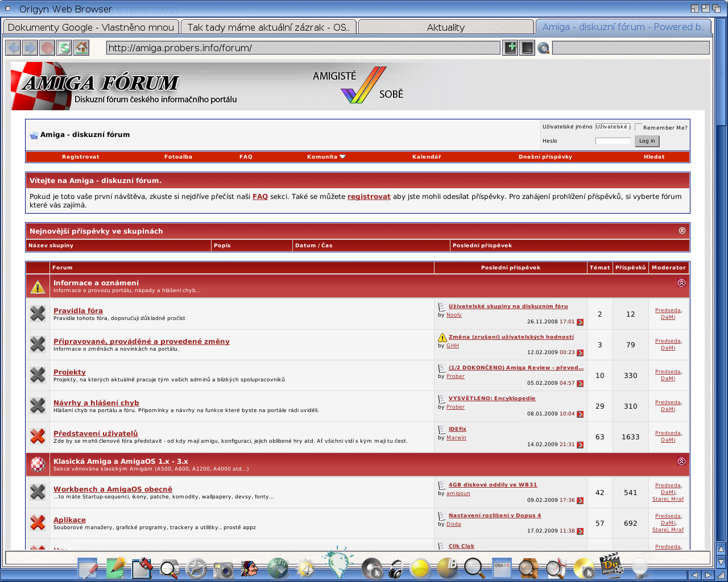Viewport: 728px width, 582px height.
Task: Open last post arrow for Pravidla fóra
Action: pos(580,322)
